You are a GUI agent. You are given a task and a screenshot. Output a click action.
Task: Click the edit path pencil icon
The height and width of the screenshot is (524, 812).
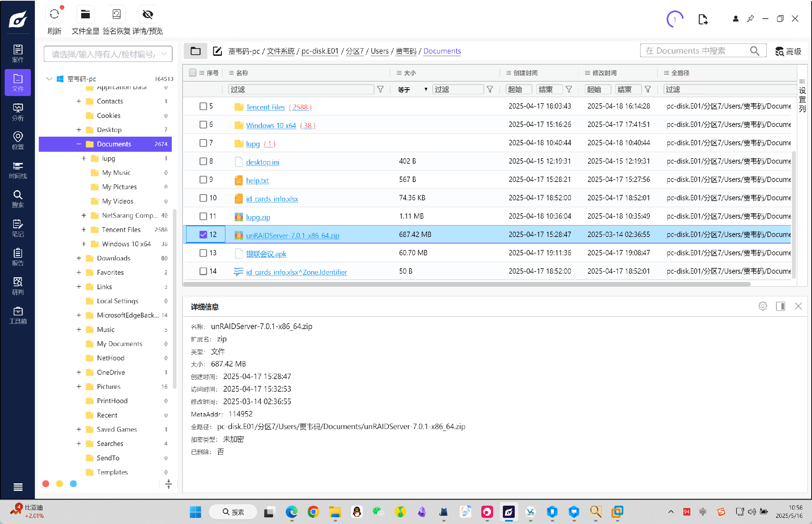tap(217, 51)
